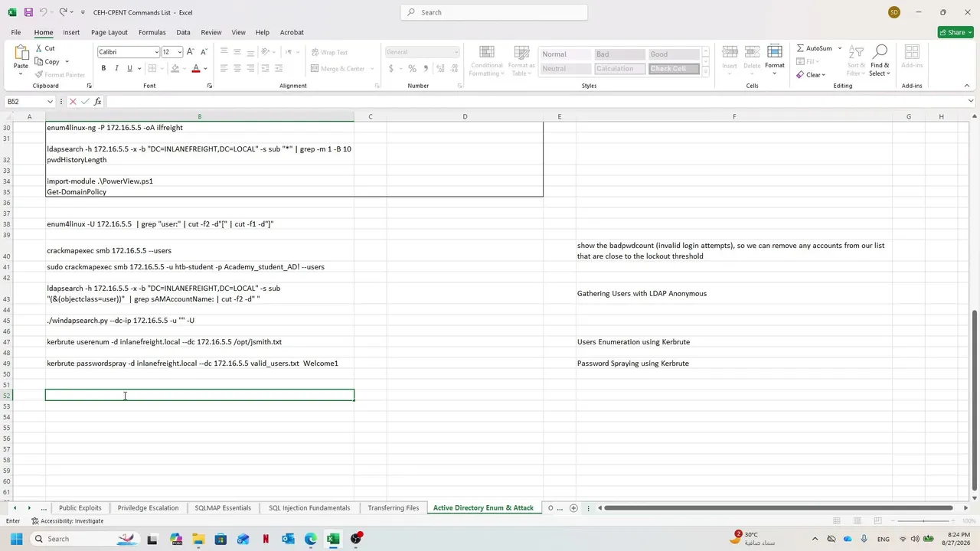Click the Save icon in title bar
This screenshot has width=980, height=551.
28,12
